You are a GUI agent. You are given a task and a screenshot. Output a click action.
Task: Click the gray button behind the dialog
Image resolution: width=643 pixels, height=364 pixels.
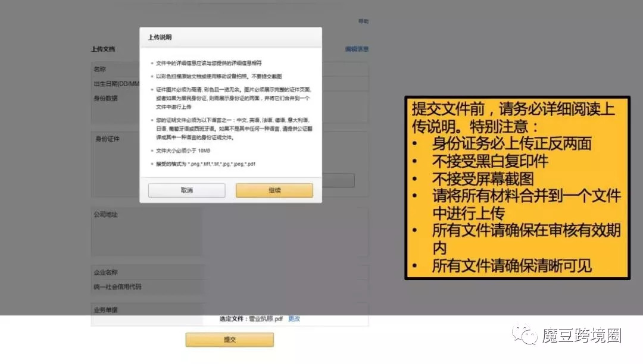click(338, 180)
